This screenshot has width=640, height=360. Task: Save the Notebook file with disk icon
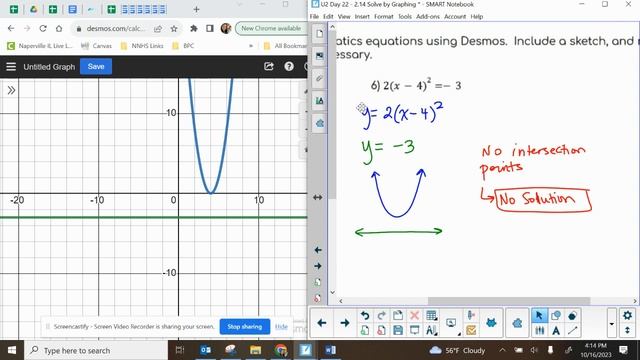coord(398,330)
